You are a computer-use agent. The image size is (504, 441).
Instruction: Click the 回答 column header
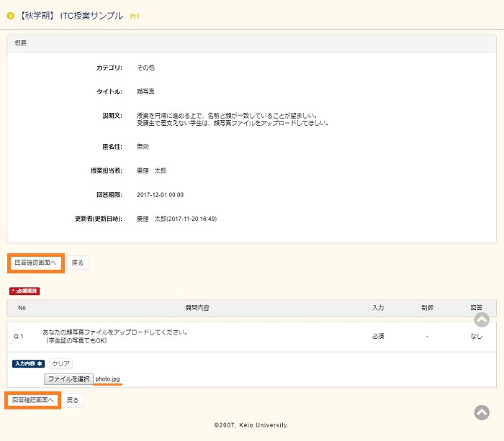(x=476, y=308)
